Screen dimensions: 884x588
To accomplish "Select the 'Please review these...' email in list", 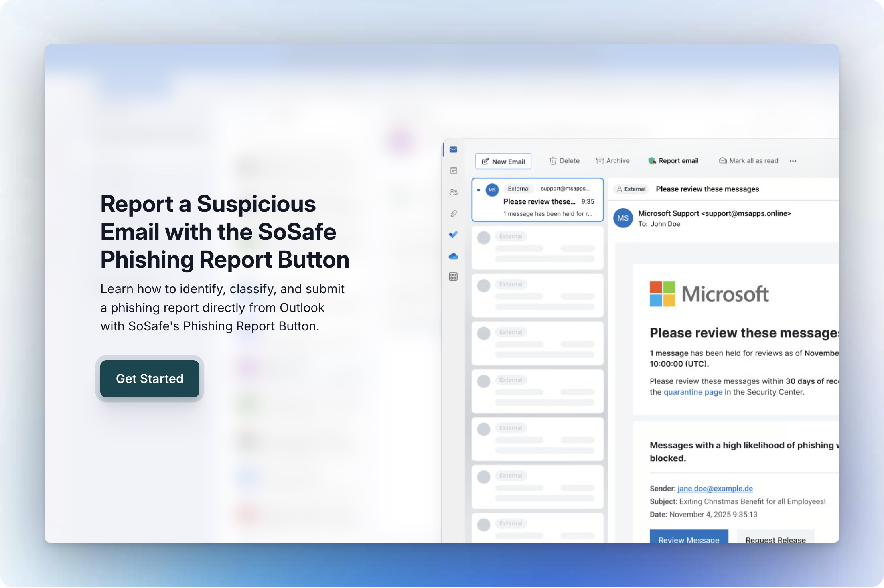I will coord(537,200).
